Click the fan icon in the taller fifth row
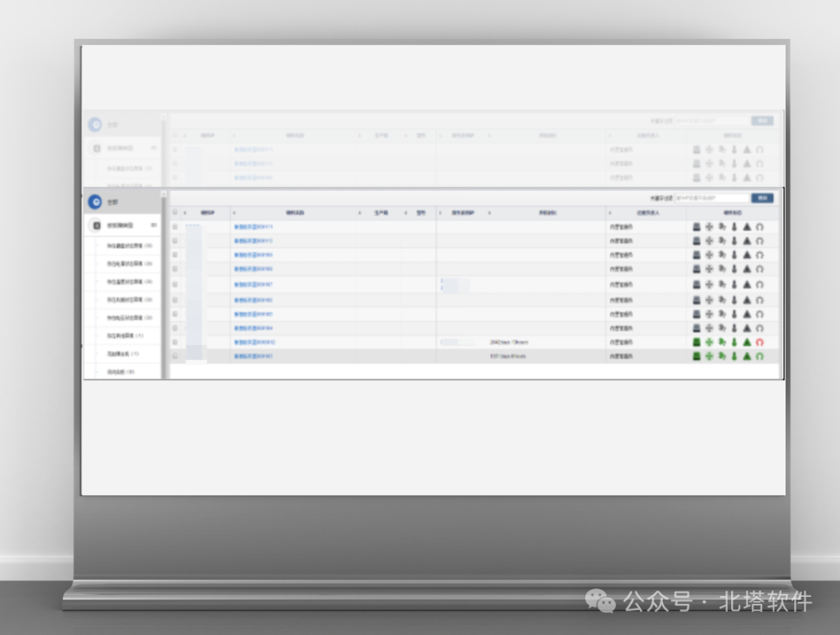The image size is (840, 635). coord(709,284)
